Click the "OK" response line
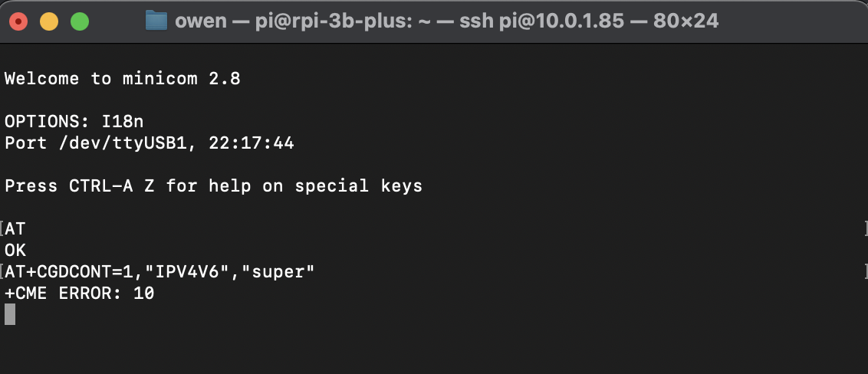This screenshot has height=374, width=868. click(15, 250)
